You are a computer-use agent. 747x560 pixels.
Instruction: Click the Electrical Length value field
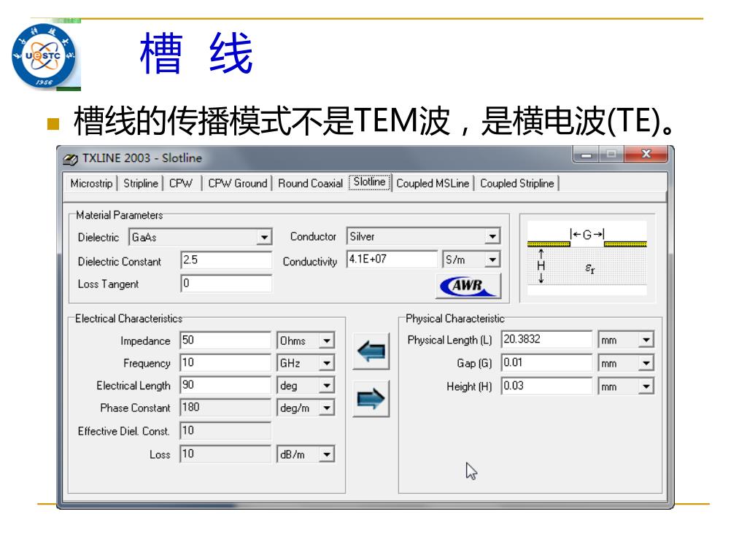tap(225, 385)
